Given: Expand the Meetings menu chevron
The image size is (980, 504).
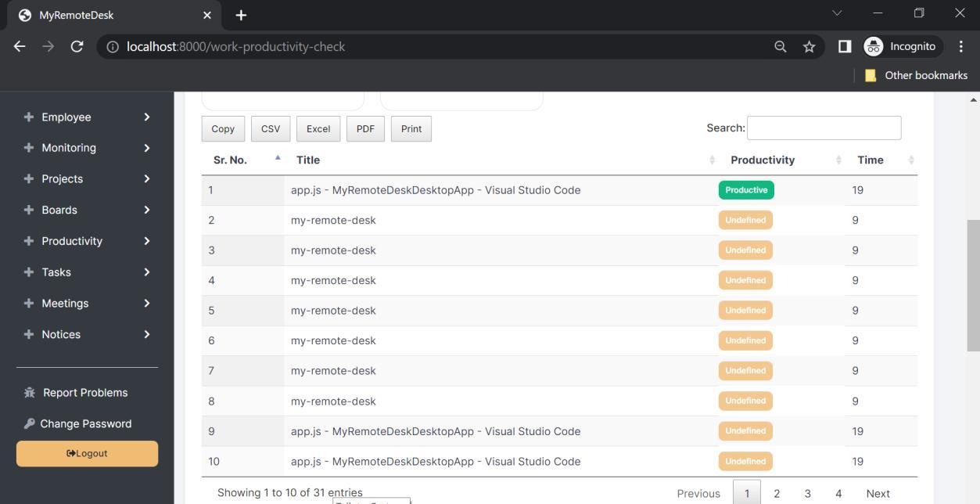Looking at the screenshot, I should pos(146,304).
